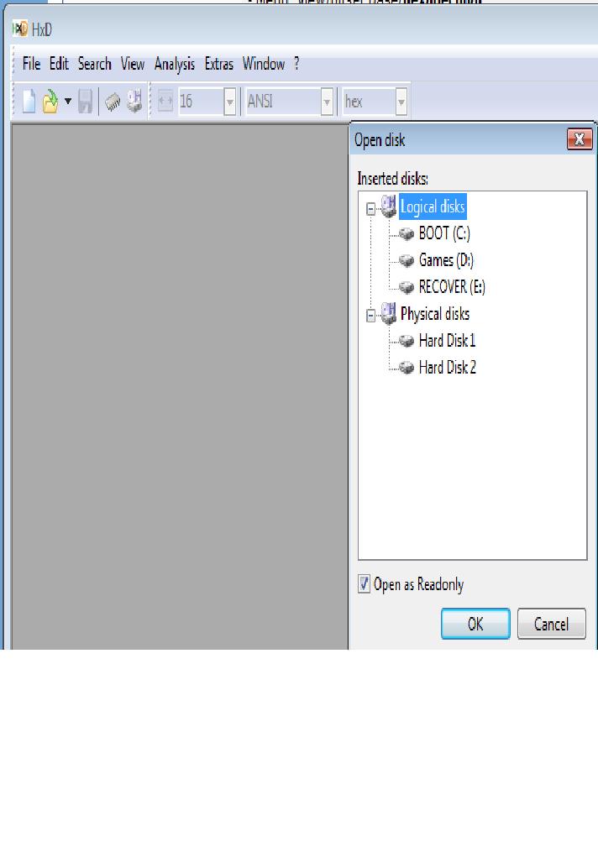Select Hard Disk 1
Image resolution: width=598 pixels, height=868 pixels.
pos(447,341)
